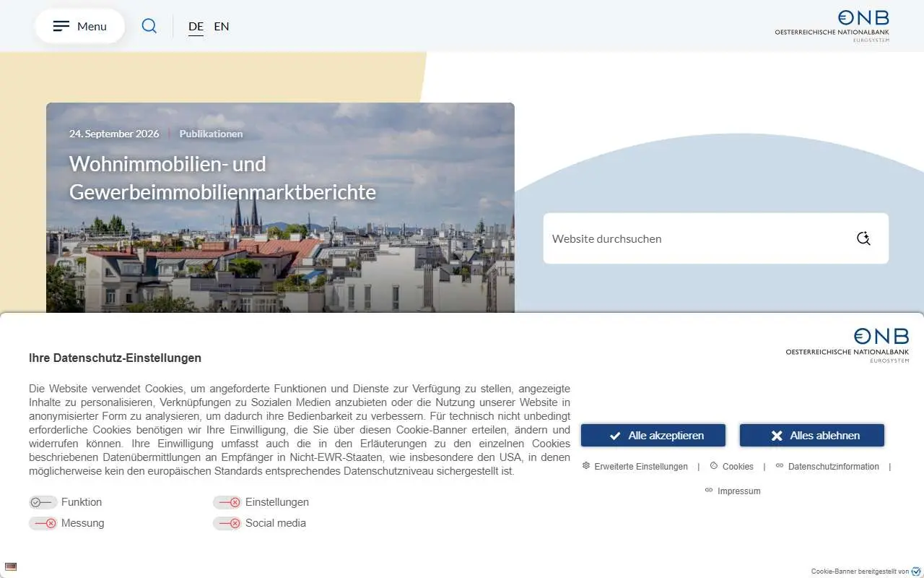Click the date 24. September 2026
Image resolution: width=924 pixels, height=578 pixels.
114,134
